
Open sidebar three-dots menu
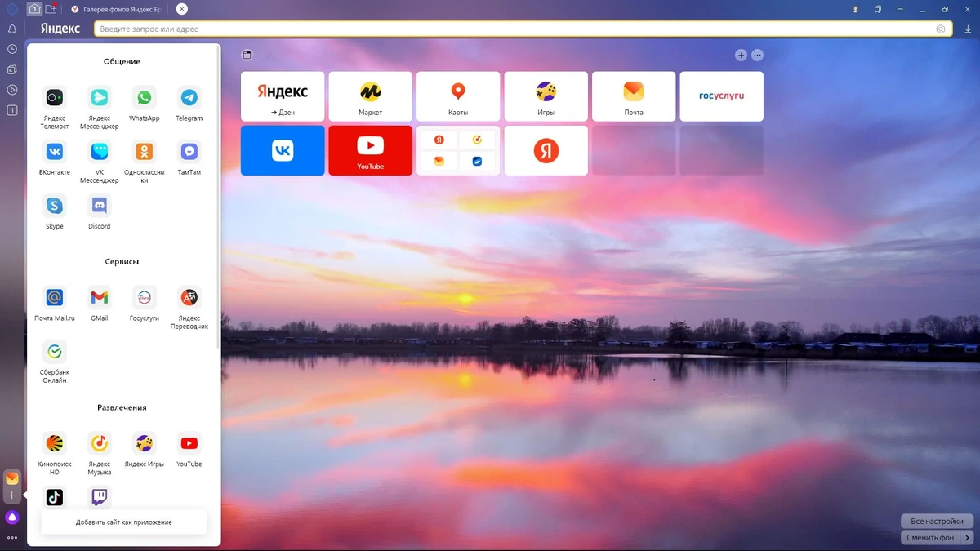coord(12,537)
